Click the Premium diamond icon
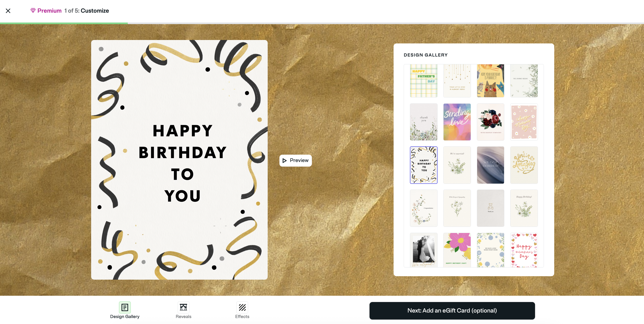This screenshot has width=644, height=324. [33, 11]
